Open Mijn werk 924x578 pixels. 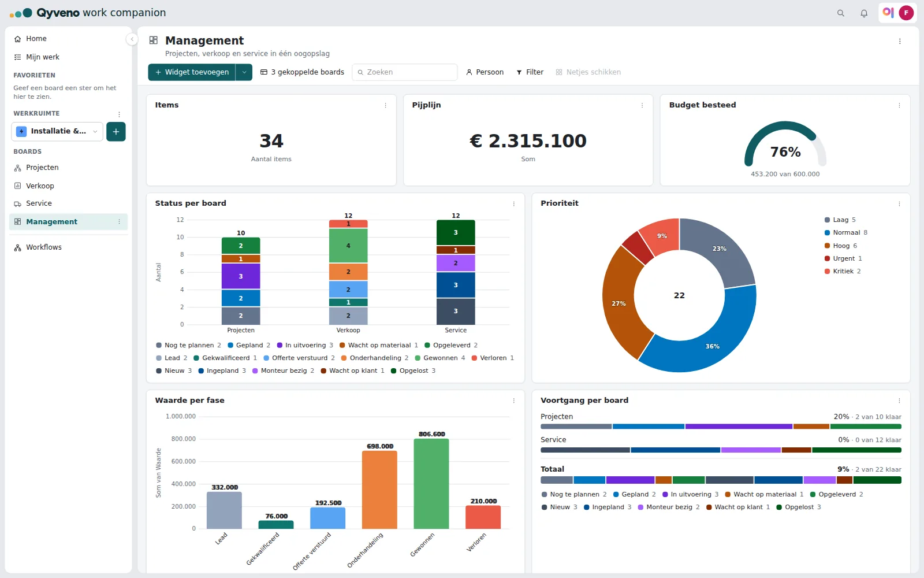[x=68, y=57]
